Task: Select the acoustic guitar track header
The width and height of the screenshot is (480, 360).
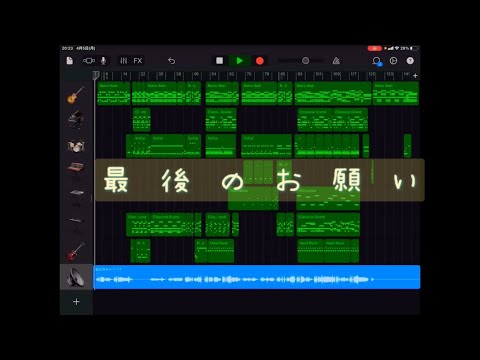Action: tap(76, 95)
